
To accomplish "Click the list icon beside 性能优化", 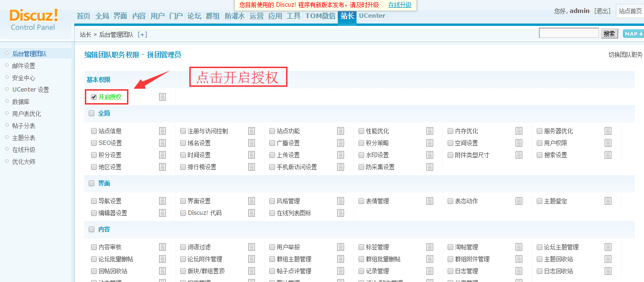I will pyautogui.click(x=430, y=131).
